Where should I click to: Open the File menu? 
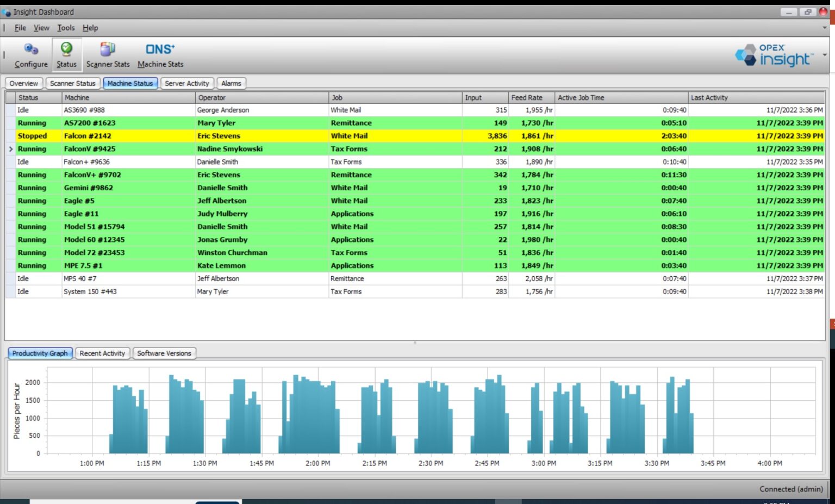[x=20, y=28]
